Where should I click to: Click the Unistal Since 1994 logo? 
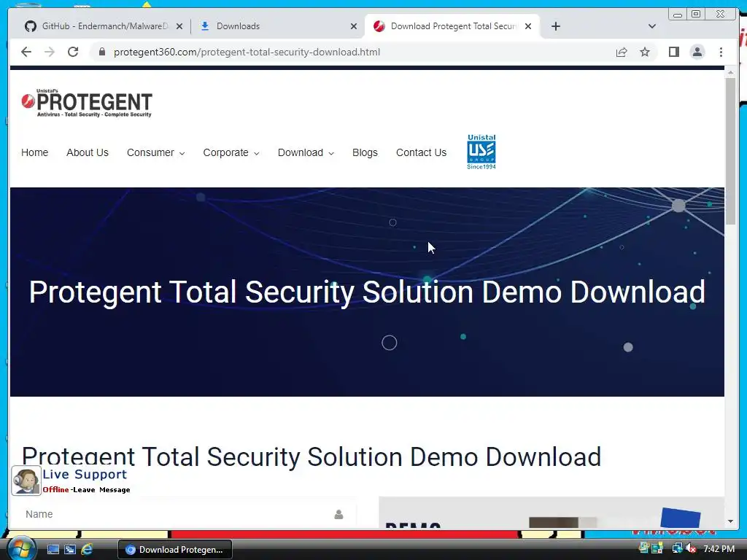click(481, 152)
